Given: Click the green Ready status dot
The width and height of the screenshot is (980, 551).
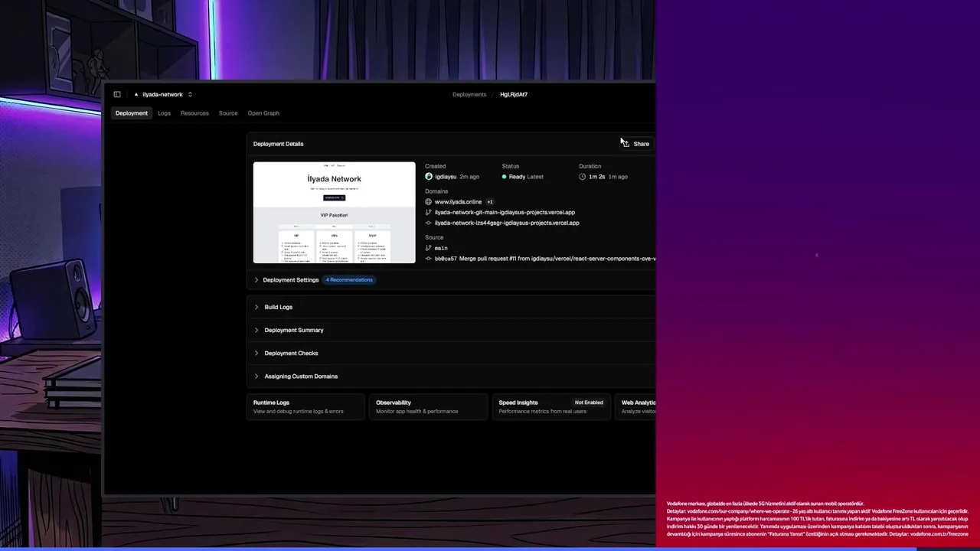Looking at the screenshot, I should (x=505, y=177).
